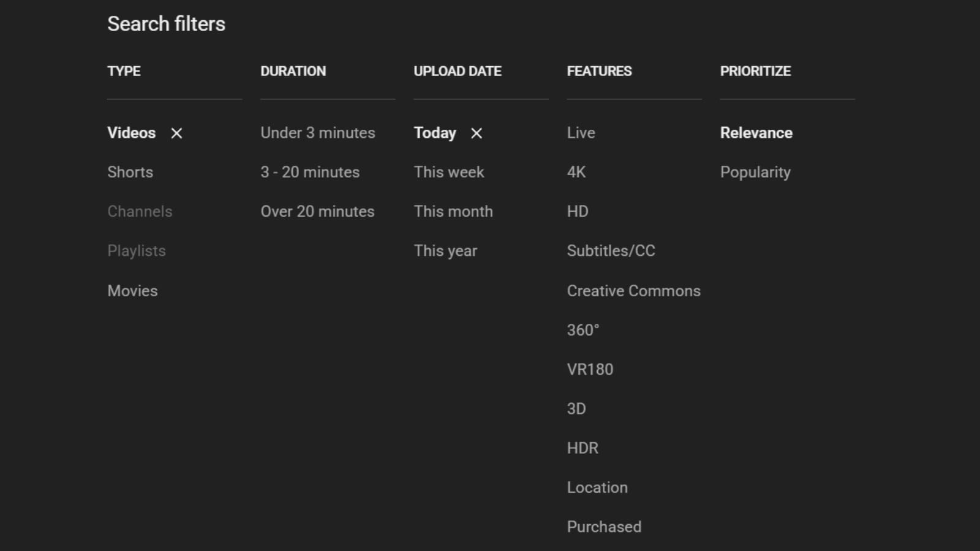The image size is (980, 551).
Task: Remove the Videos type filter
Action: pos(176,133)
